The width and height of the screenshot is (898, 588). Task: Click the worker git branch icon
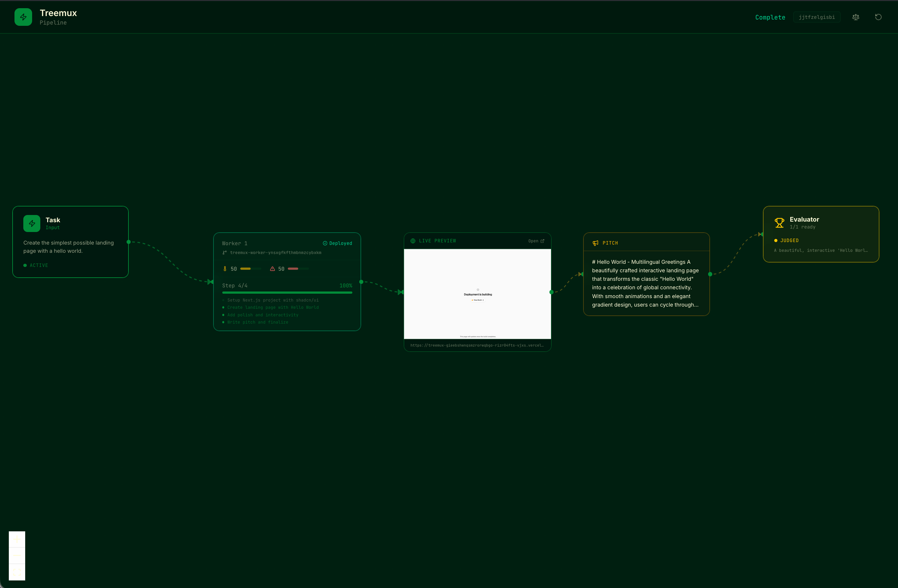click(224, 253)
